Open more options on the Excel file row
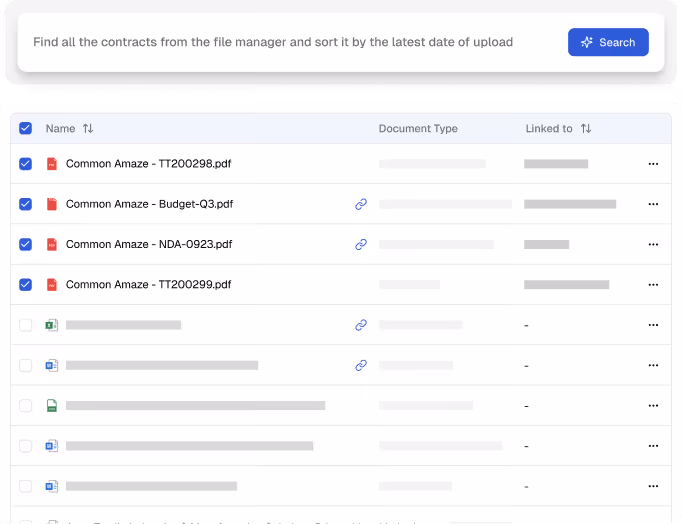This screenshot has height=524, width=682. [653, 325]
